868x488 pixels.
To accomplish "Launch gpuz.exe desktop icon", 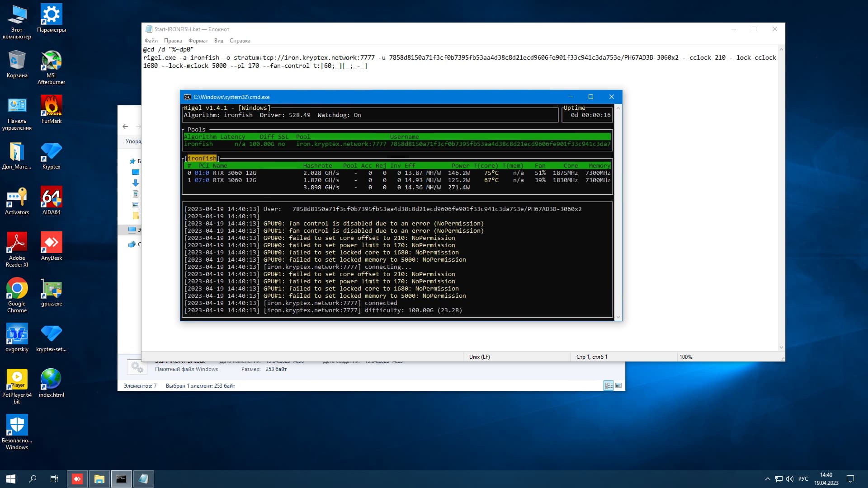I will pyautogui.click(x=51, y=292).
